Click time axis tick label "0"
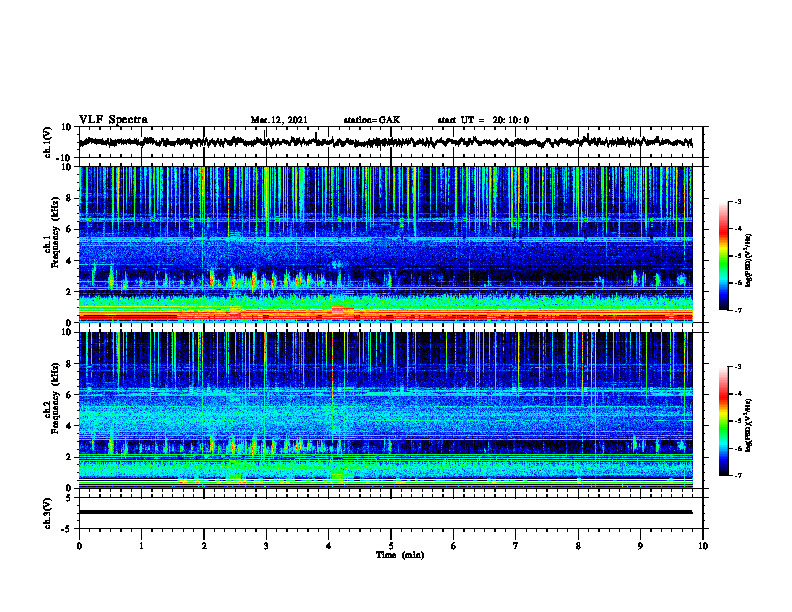792x612 pixels. 79,546
